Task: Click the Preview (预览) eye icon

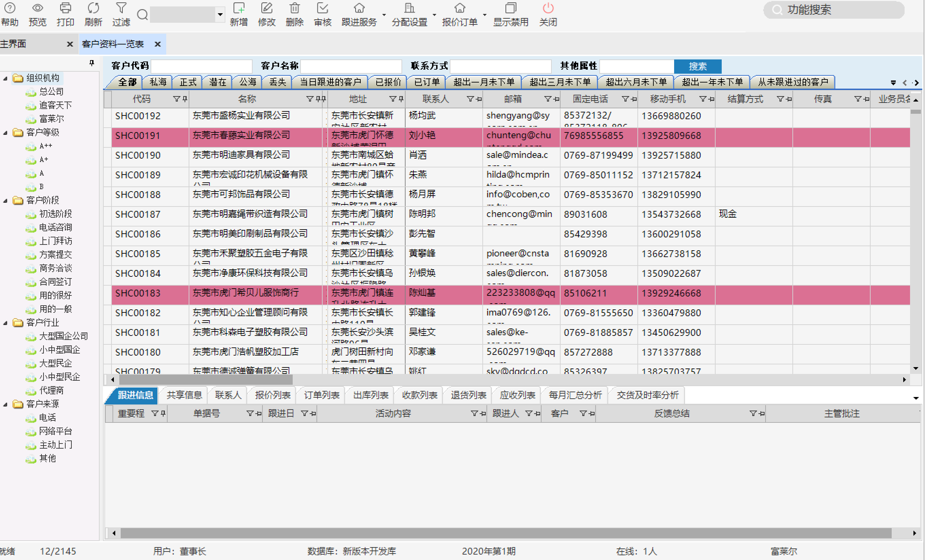Action: click(x=37, y=8)
